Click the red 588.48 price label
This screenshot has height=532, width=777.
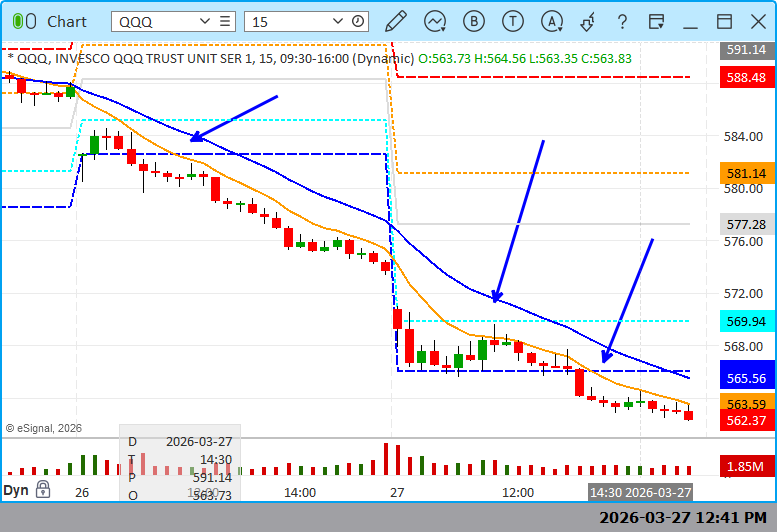point(746,78)
